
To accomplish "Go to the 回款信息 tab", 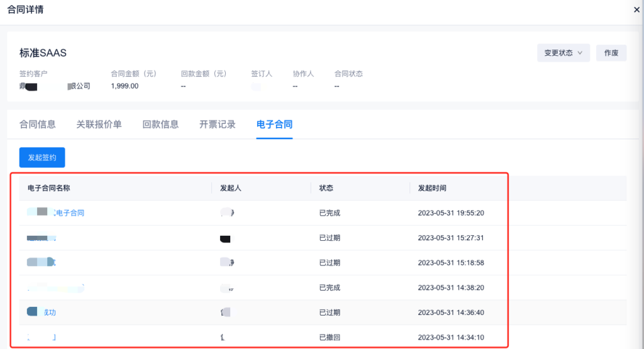I will pyautogui.click(x=160, y=125).
